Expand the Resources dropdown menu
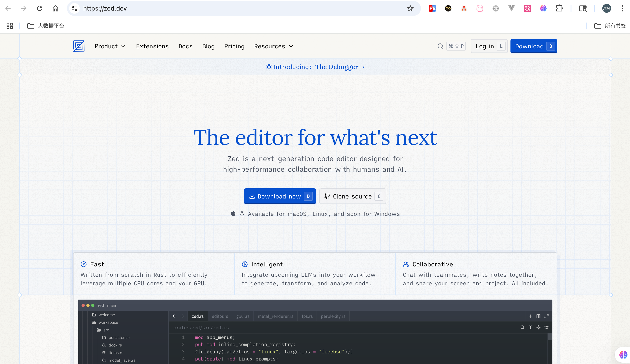Image resolution: width=630 pixels, height=364 pixels. coord(273,46)
